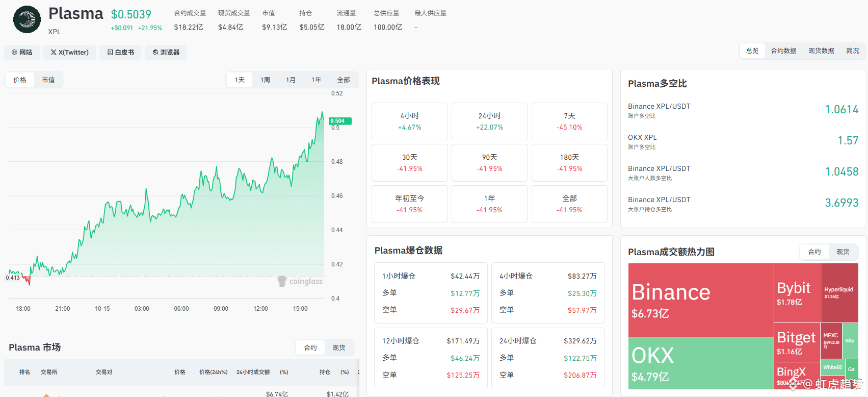This screenshot has width=868, height=397.
Task: Switch to the 现货数据 tab
Action: tap(821, 51)
